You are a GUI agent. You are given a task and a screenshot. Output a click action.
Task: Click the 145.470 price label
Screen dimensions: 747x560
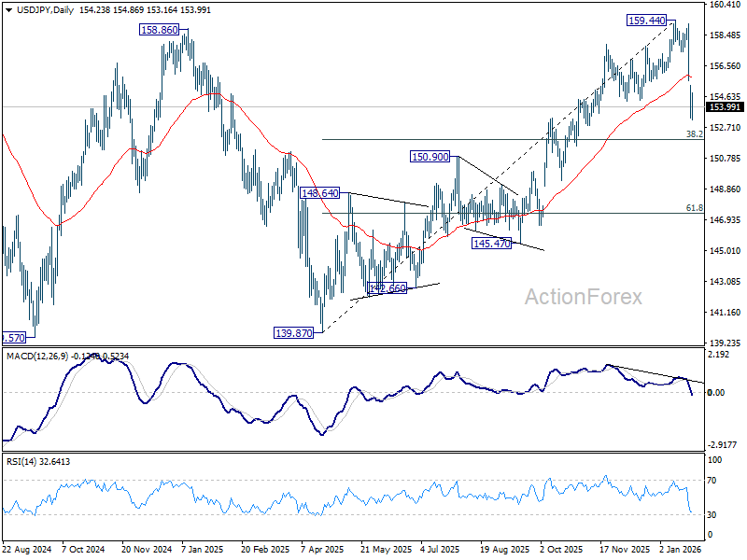[492, 244]
